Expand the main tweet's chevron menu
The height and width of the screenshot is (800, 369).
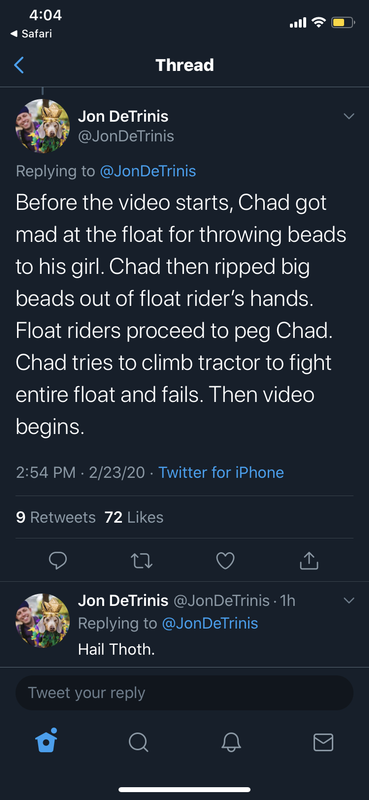[x=349, y=116]
